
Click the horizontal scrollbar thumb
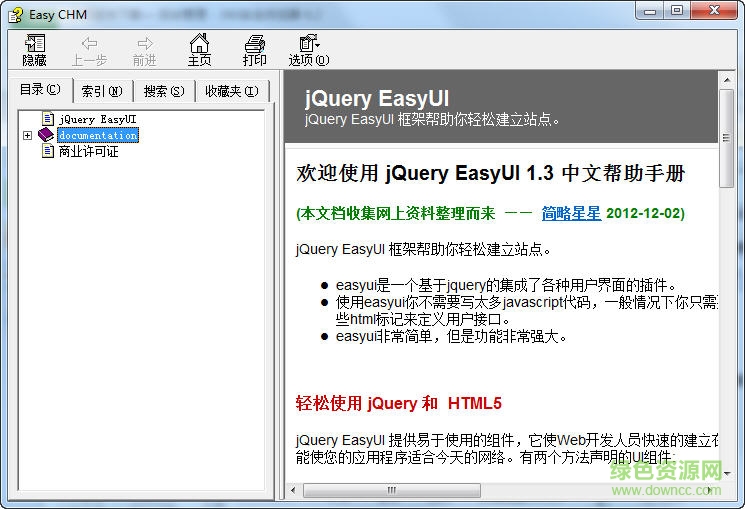tap(392, 490)
